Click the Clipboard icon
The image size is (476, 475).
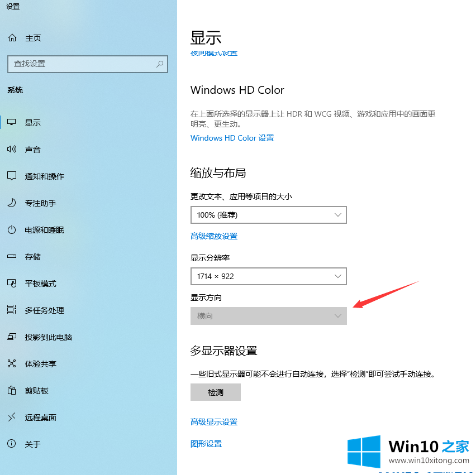point(12,390)
